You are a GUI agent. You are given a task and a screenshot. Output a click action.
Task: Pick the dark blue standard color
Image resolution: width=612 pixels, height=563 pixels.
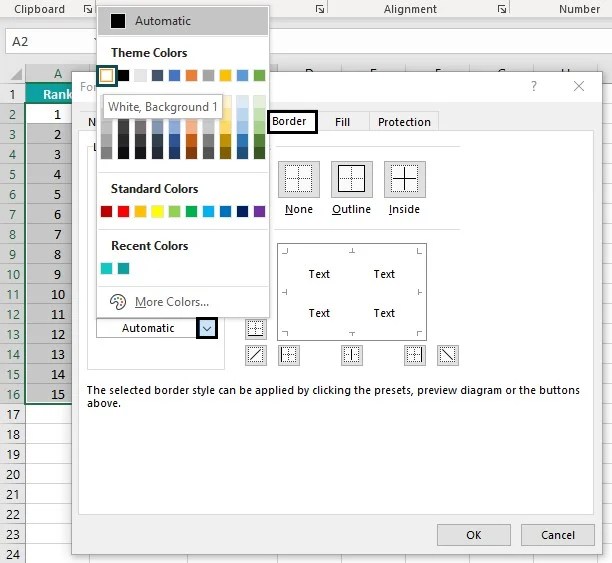tap(242, 211)
